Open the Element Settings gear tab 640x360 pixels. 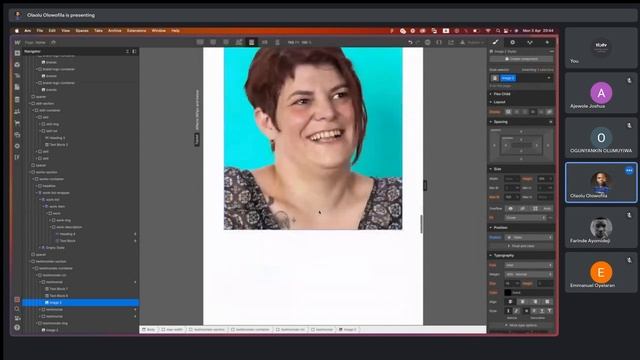pyautogui.click(x=513, y=42)
